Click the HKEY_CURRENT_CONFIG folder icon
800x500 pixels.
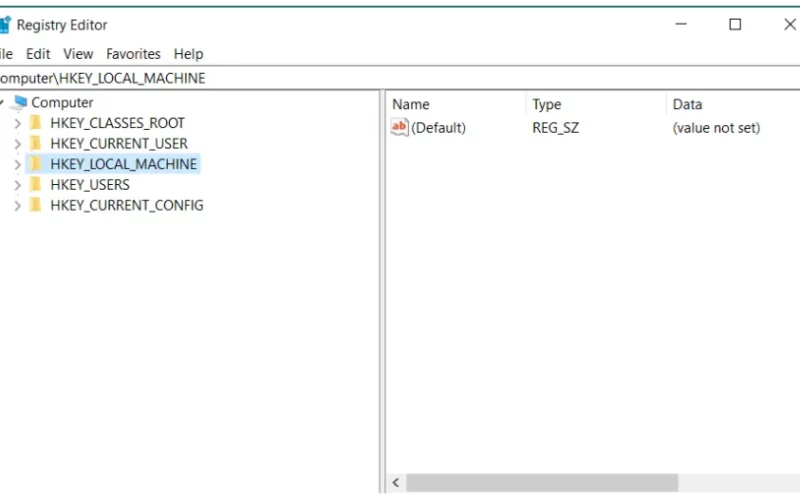tap(35, 205)
